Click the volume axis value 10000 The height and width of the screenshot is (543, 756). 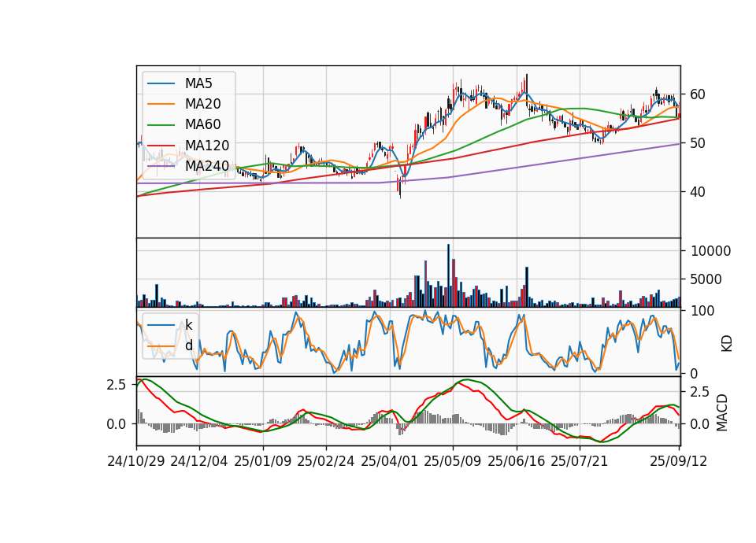pos(710,251)
